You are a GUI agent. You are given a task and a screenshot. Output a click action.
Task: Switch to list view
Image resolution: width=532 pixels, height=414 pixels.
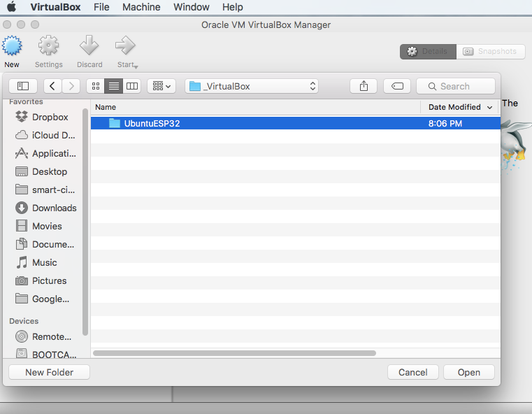[x=114, y=86]
